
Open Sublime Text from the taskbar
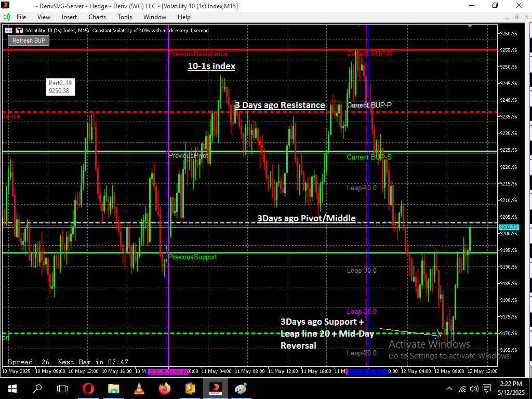(190, 388)
